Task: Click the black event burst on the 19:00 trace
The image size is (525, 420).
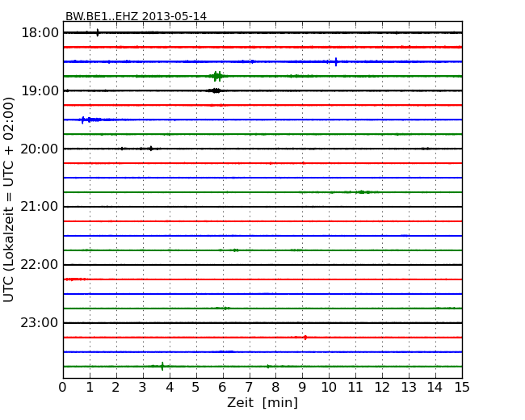Action: click(215, 90)
